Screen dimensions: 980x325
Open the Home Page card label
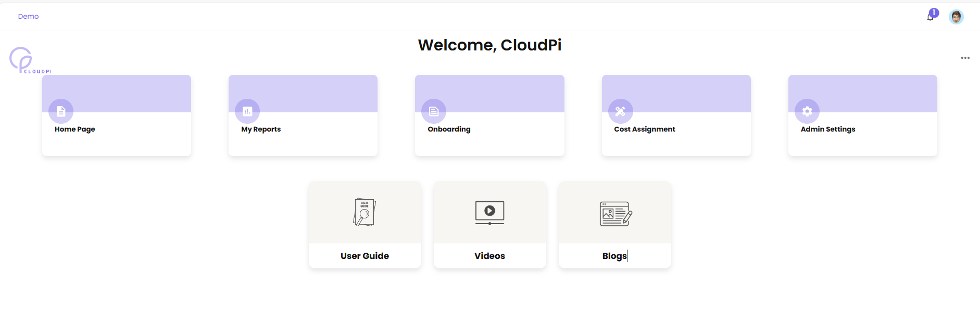(x=75, y=129)
